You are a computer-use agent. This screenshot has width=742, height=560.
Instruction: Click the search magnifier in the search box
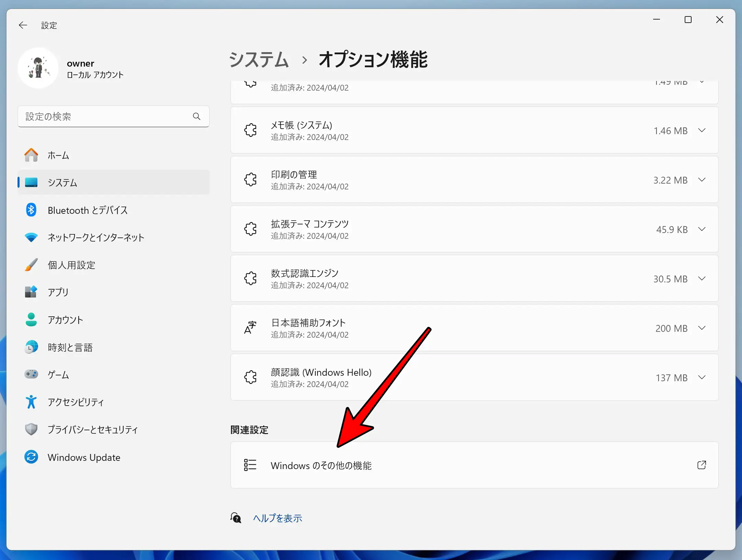click(x=197, y=116)
